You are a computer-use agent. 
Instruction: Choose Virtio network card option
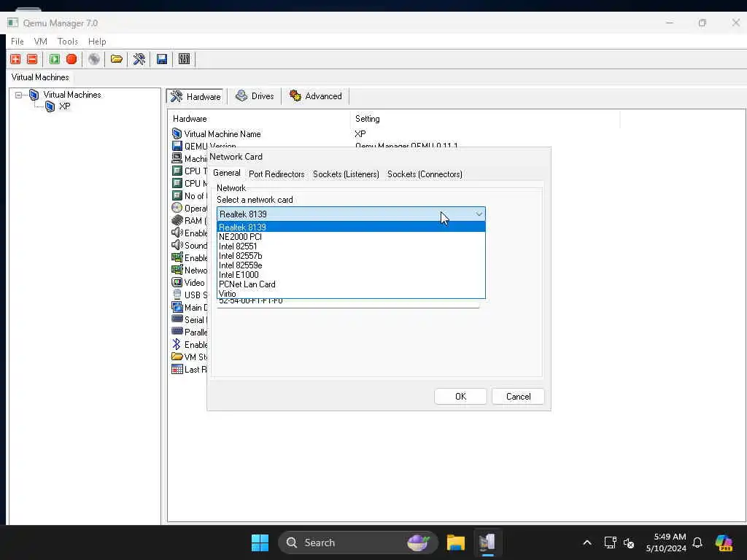(x=351, y=294)
